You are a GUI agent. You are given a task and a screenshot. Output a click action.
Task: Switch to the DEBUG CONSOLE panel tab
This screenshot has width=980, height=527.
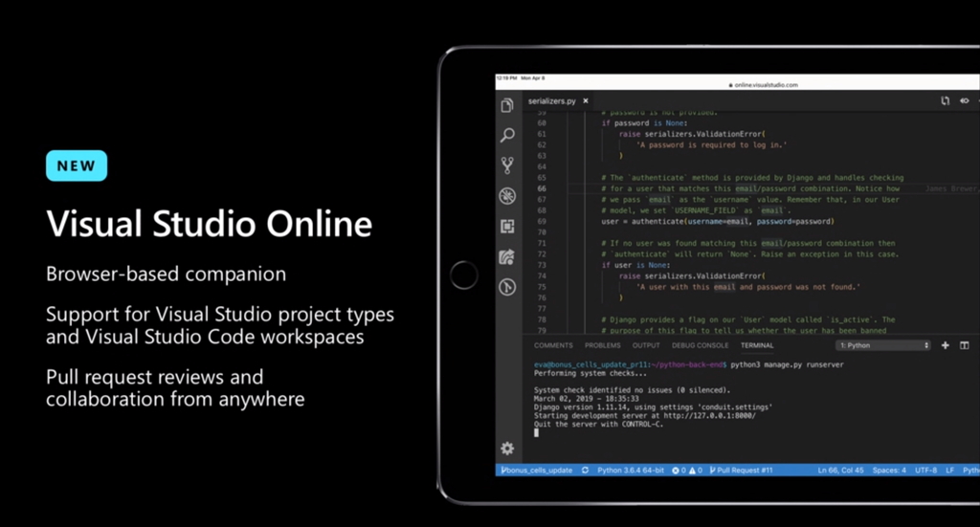coord(700,345)
